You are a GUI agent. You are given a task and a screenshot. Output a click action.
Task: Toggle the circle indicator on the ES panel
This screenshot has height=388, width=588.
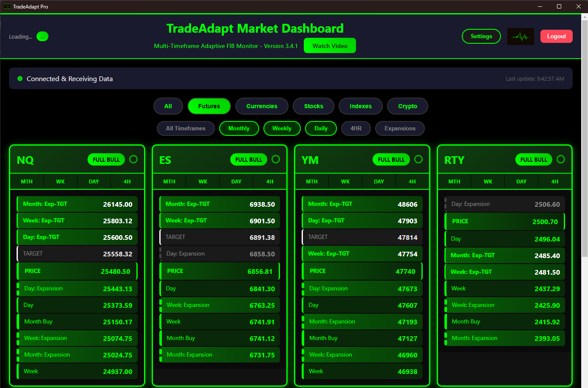coord(276,159)
